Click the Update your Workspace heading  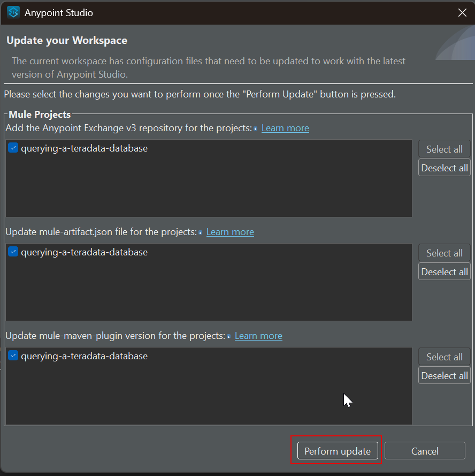pyautogui.click(x=67, y=41)
